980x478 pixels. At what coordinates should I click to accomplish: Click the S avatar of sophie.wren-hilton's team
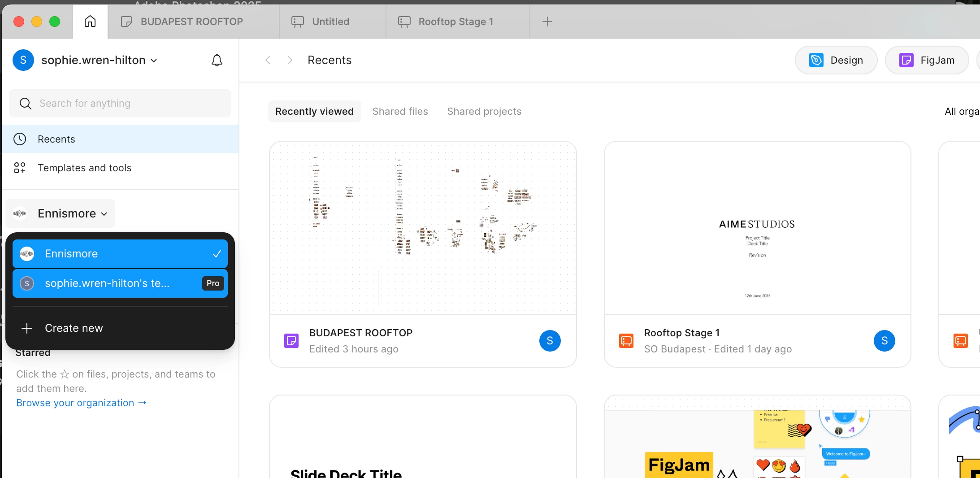point(27,283)
